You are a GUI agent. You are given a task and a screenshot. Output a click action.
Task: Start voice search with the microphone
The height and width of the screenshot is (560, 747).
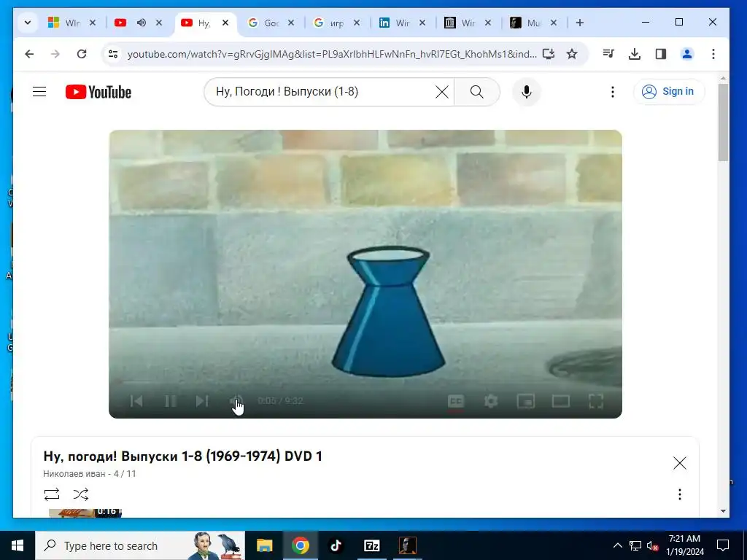click(x=527, y=92)
